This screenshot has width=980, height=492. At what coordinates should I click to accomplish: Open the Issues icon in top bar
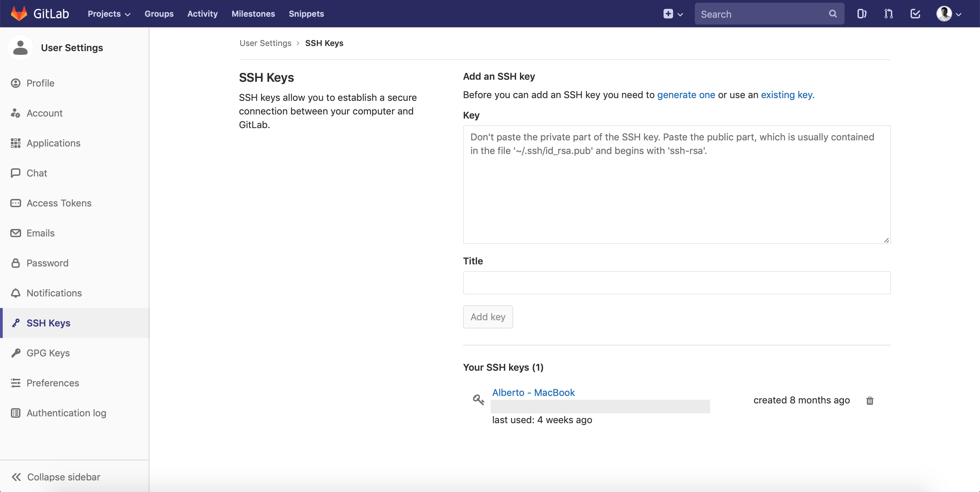pyautogui.click(x=861, y=14)
